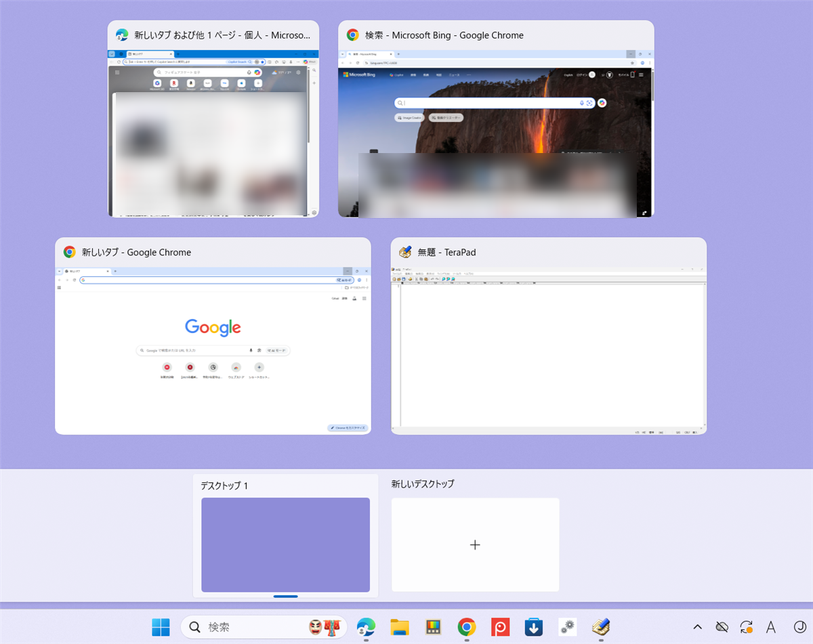Screen dimensions: 813x644
Task: Click the Start button
Action: [161, 626]
